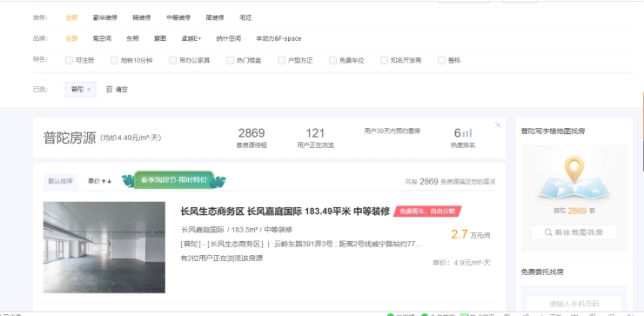Click the 热度排名 bar chart icon
The height and width of the screenshot is (316, 644).
click(467, 132)
